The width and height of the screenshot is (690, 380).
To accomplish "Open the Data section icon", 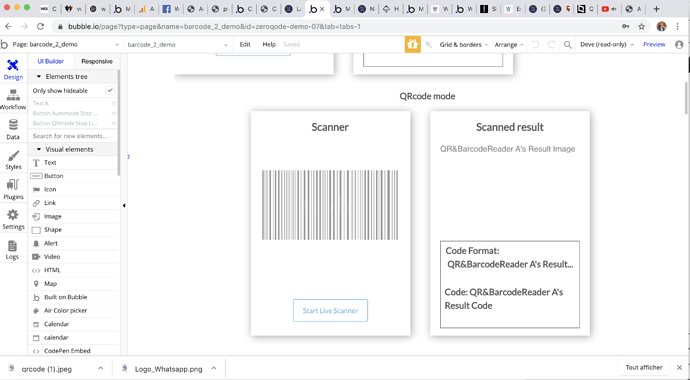I will point(13,129).
